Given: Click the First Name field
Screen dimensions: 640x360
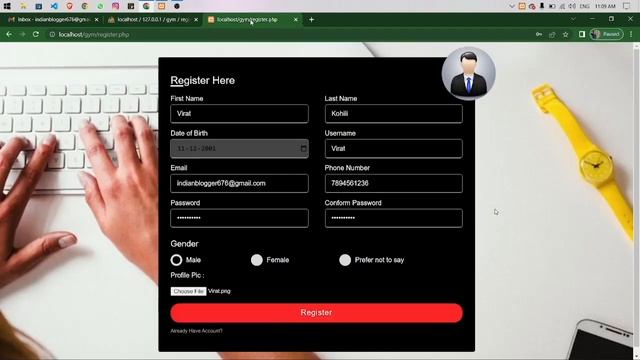Looking at the screenshot, I should click(239, 113).
